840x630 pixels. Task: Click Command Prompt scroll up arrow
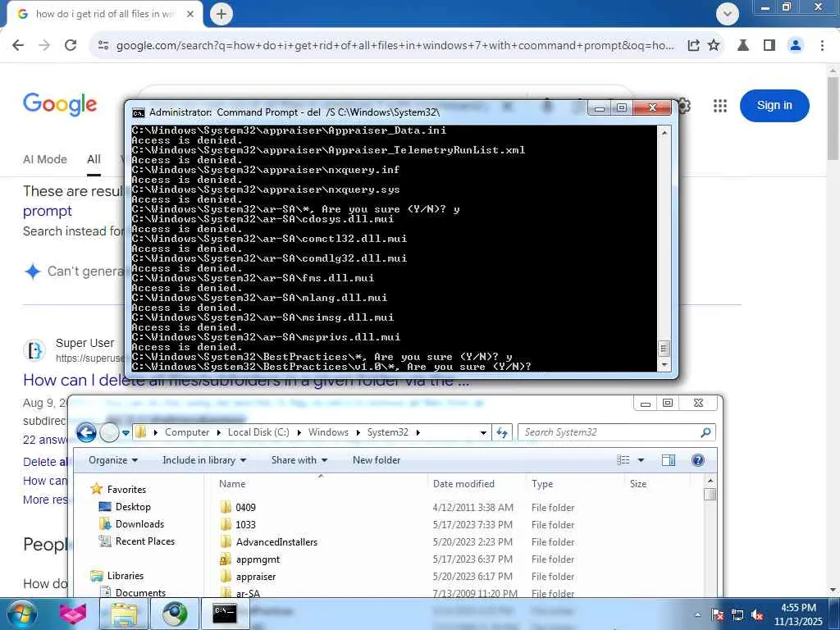click(664, 132)
